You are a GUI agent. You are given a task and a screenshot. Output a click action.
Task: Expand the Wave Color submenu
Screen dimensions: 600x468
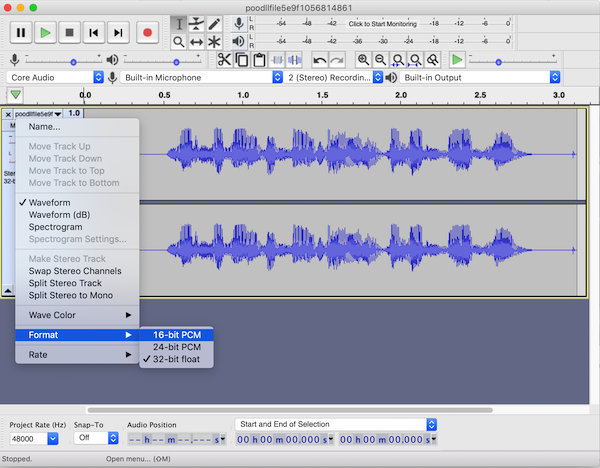point(77,315)
